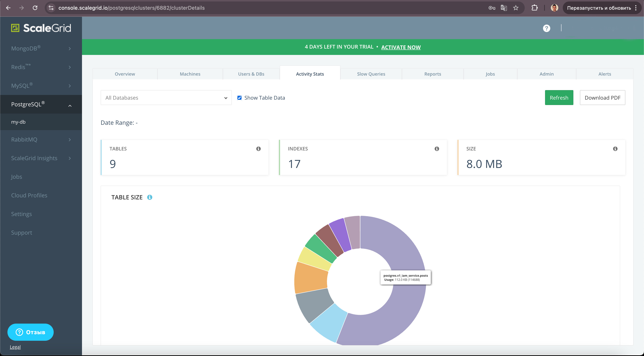Switch to the Overview tab
Screen dimensions: 644x356
125,74
